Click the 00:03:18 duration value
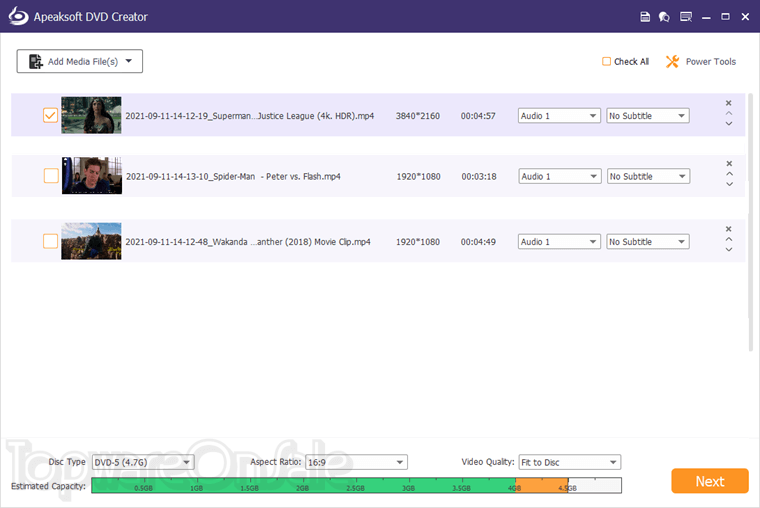Screen dimensions: 760x508 point(479,176)
